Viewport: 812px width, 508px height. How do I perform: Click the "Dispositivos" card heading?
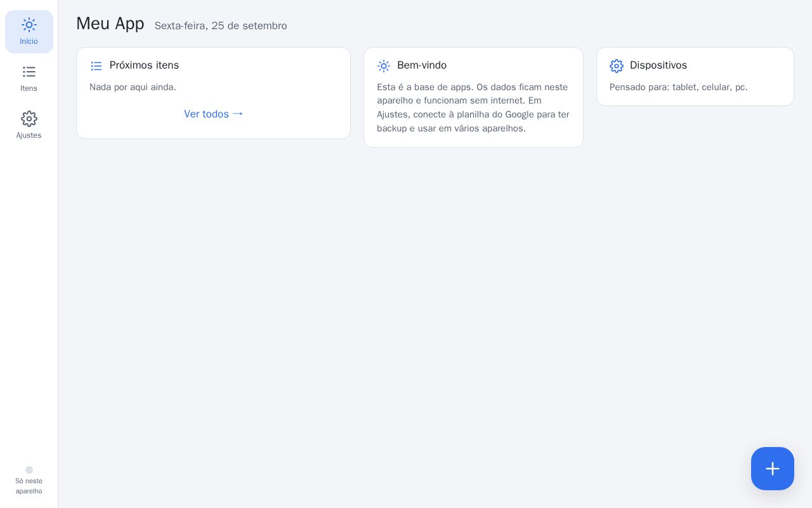point(658,65)
